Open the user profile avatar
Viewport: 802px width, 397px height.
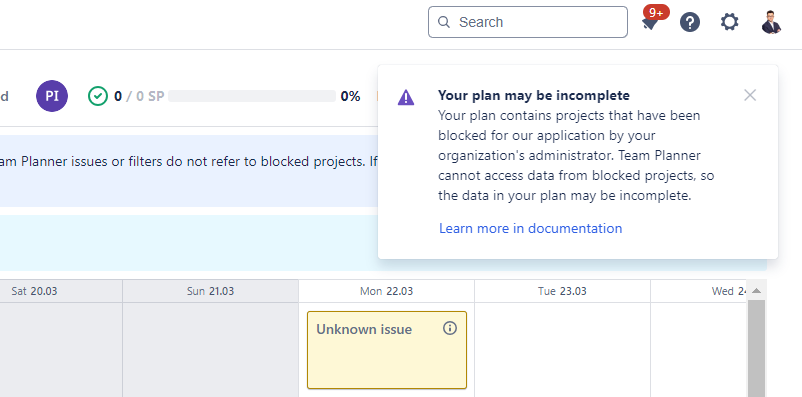[x=771, y=22]
